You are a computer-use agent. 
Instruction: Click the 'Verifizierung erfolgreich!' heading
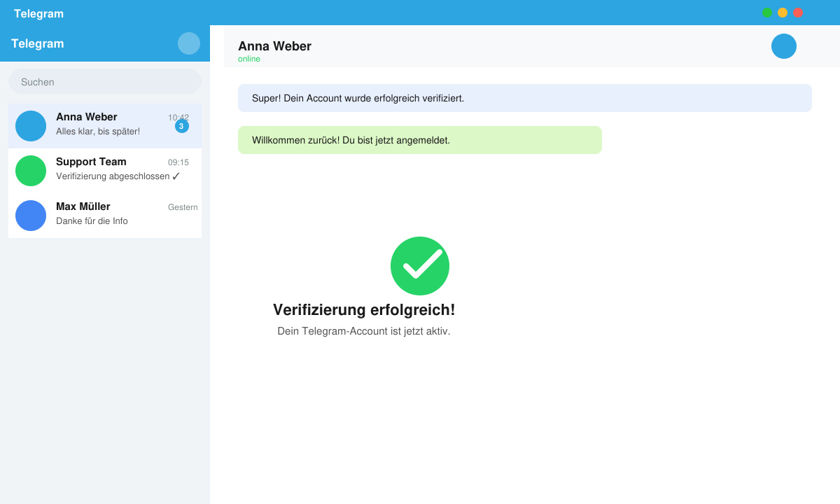[364, 310]
